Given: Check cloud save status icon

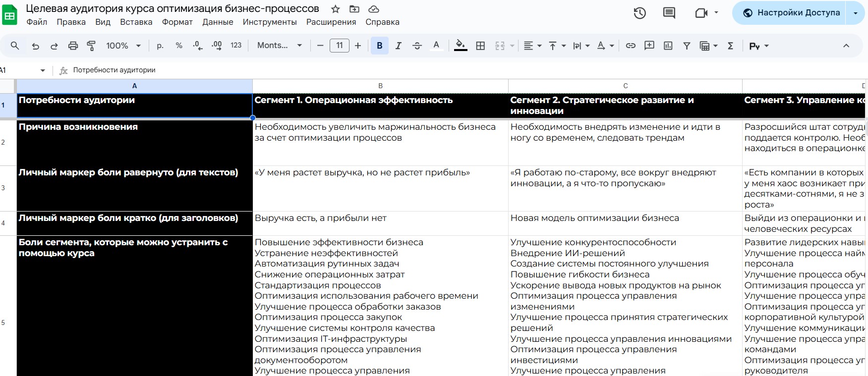Looking at the screenshot, I should click(x=374, y=9).
